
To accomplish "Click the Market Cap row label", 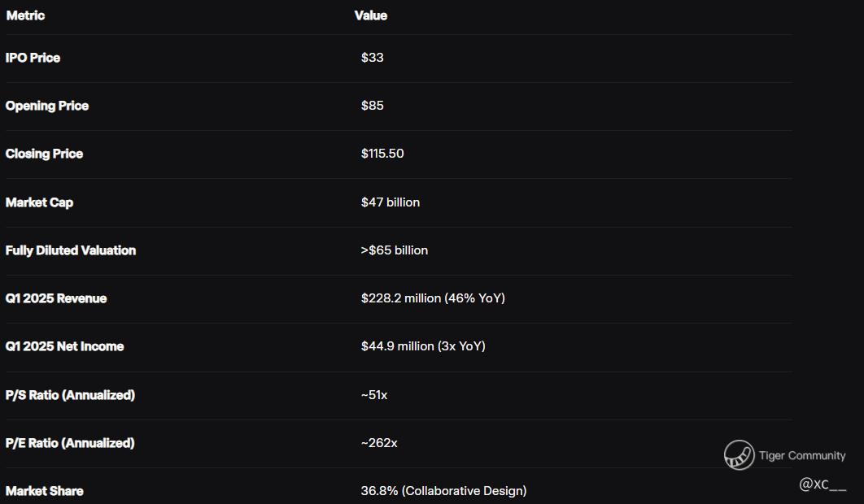I will 39,202.
